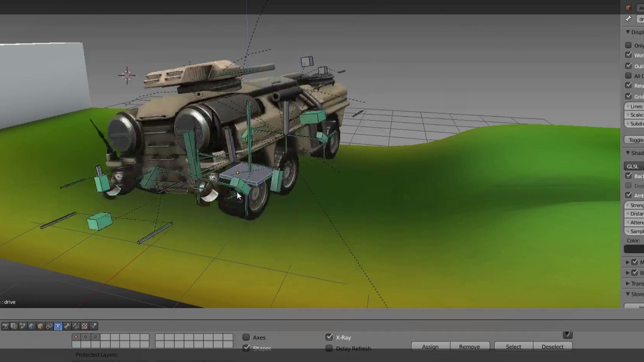Collapse the Display panel

(628, 32)
